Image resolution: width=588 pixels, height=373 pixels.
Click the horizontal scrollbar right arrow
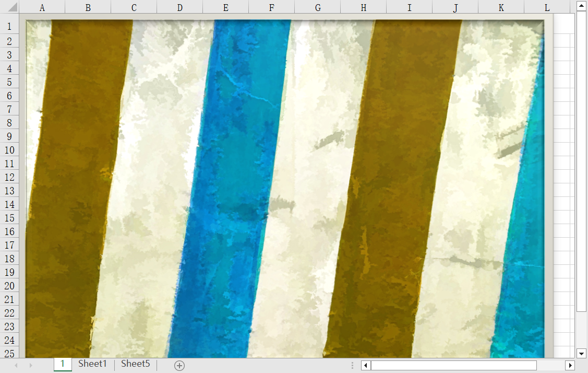pos(570,365)
